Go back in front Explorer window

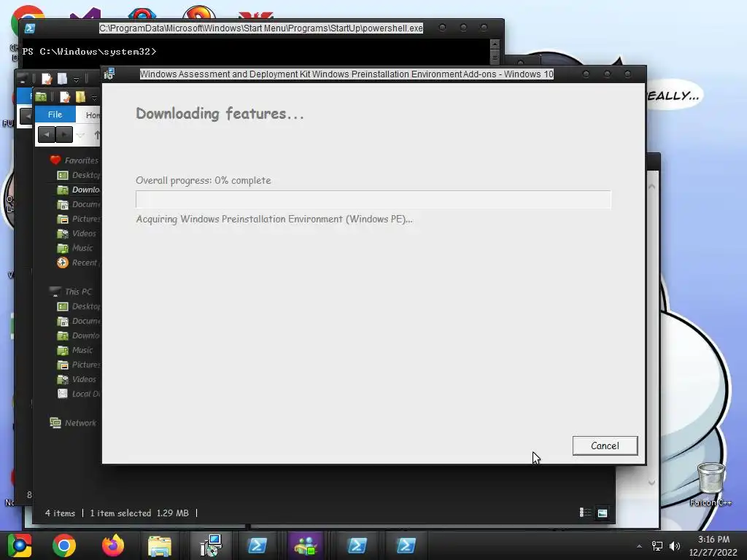(46, 135)
